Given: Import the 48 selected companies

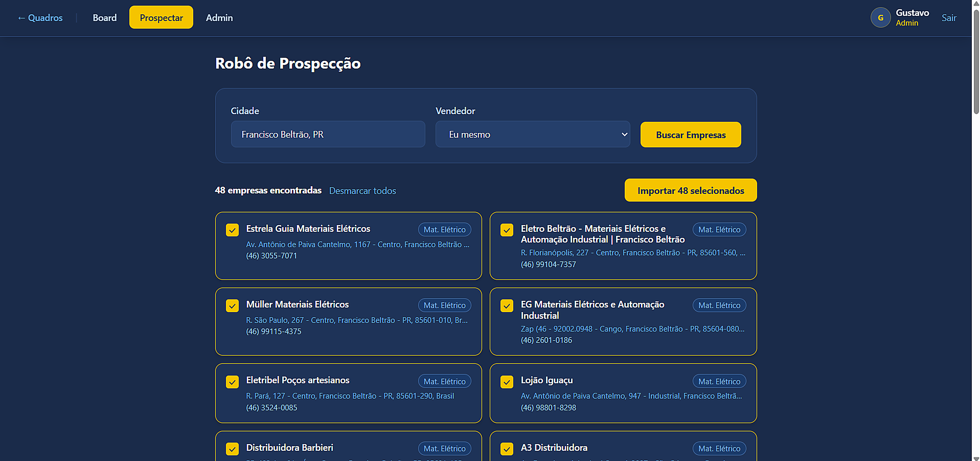Looking at the screenshot, I should point(690,190).
